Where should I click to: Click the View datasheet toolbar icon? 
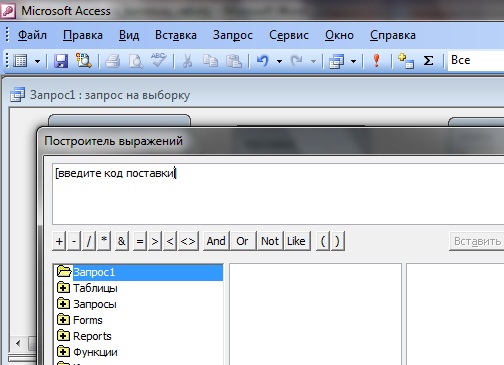21,61
